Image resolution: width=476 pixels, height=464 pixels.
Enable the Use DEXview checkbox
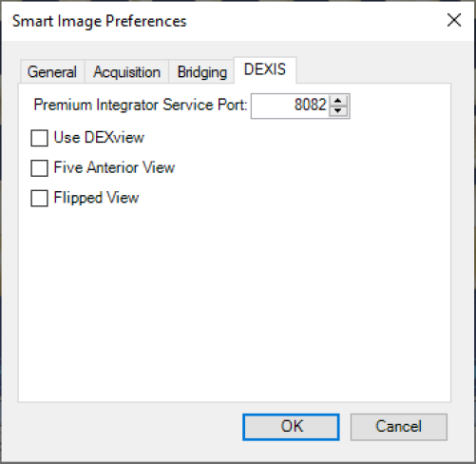(x=39, y=138)
